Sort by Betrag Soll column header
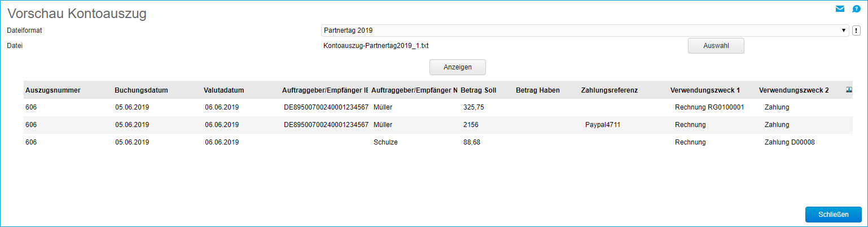Viewport: 868px width, 227px height. [x=479, y=90]
